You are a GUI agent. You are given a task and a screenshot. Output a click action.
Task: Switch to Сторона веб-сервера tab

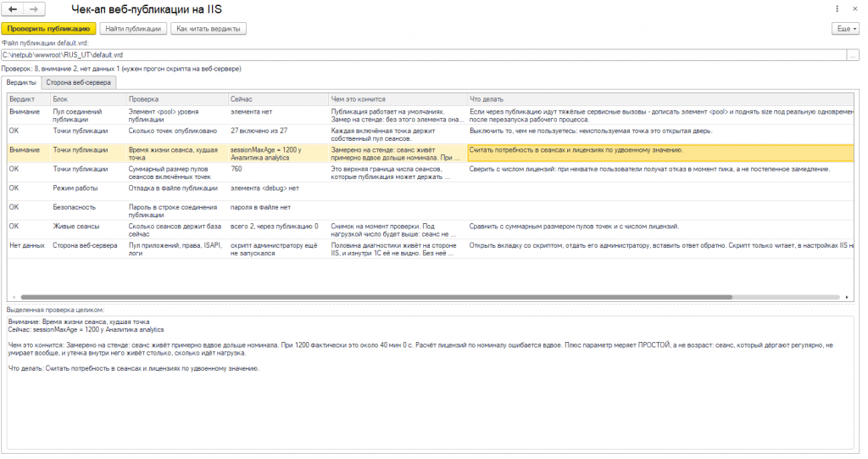click(x=78, y=82)
